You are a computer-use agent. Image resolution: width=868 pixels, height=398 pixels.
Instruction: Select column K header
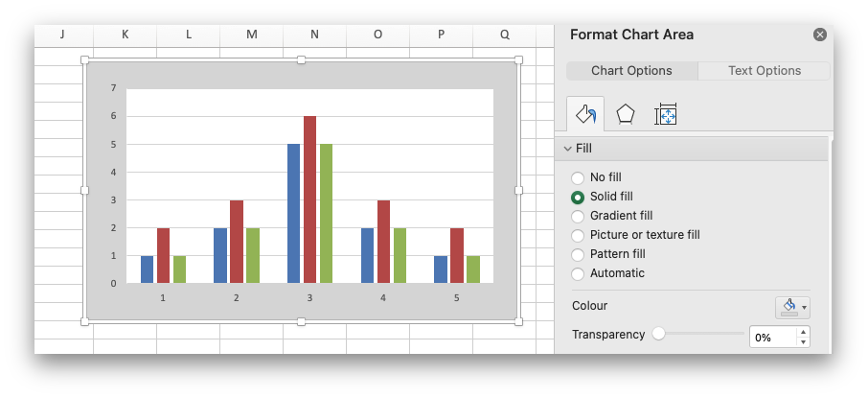(125, 35)
